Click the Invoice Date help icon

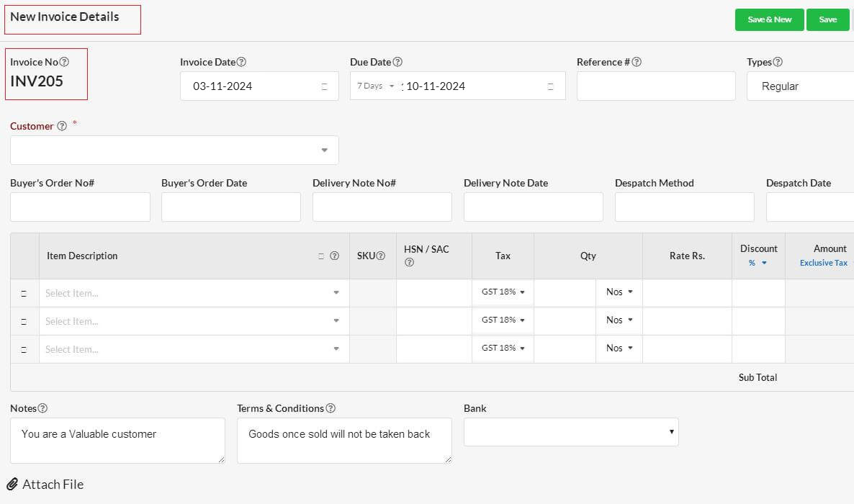tap(241, 62)
